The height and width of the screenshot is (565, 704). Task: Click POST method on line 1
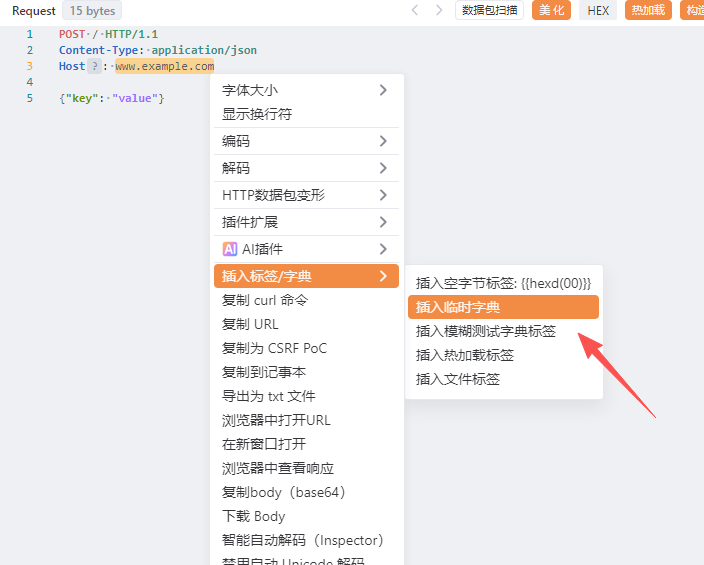(72, 34)
